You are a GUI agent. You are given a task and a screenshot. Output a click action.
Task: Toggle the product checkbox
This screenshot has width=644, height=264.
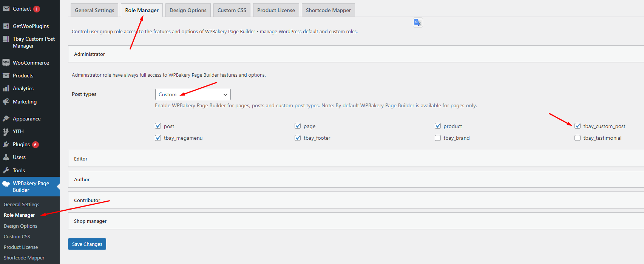(x=438, y=126)
